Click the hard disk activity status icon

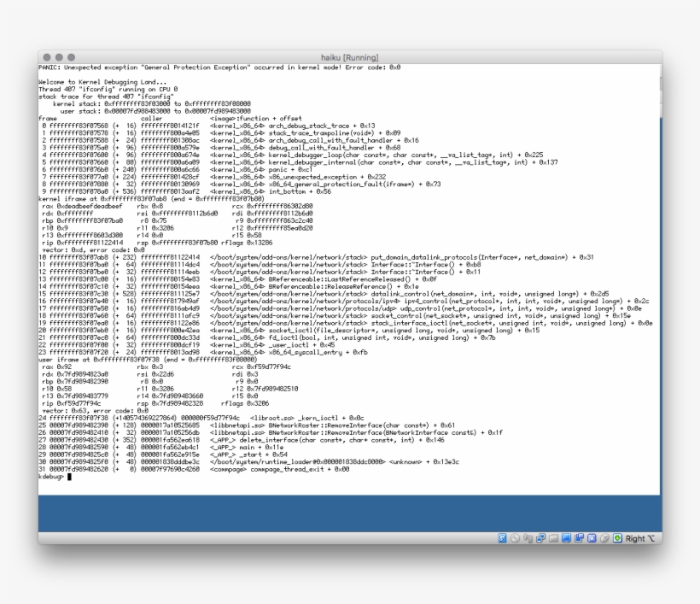[x=503, y=539]
